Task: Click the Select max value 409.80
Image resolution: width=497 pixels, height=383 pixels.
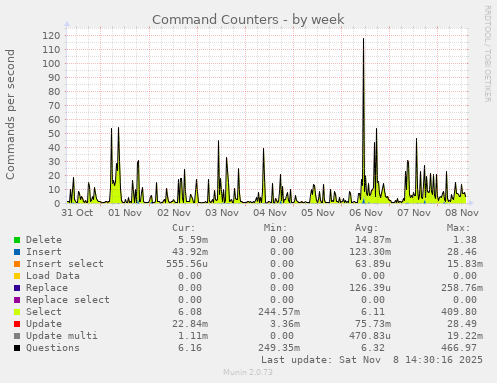Action: pyautogui.click(x=459, y=312)
